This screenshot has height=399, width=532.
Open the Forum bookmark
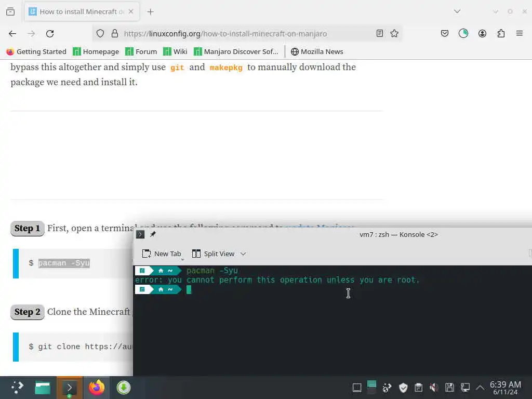pos(141,51)
